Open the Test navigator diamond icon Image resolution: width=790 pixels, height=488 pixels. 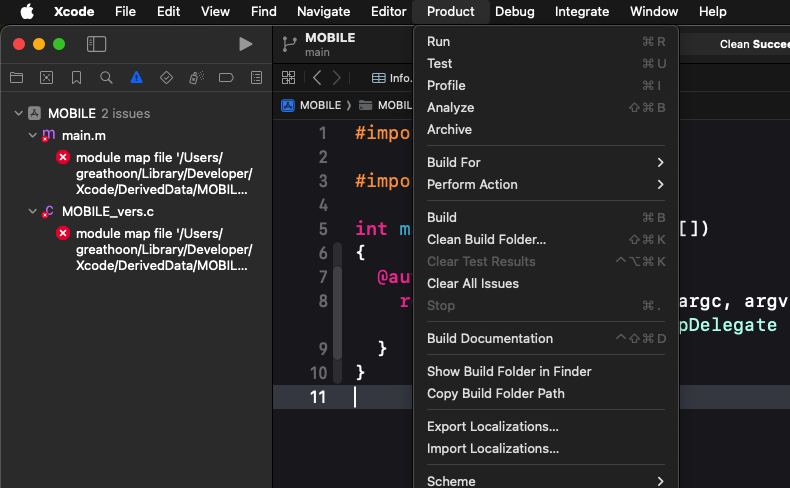click(166, 78)
